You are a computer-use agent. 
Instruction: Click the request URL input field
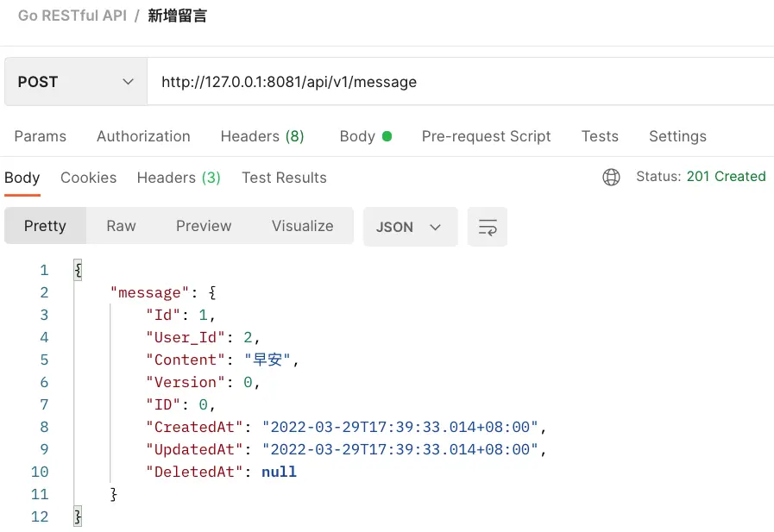(x=457, y=82)
